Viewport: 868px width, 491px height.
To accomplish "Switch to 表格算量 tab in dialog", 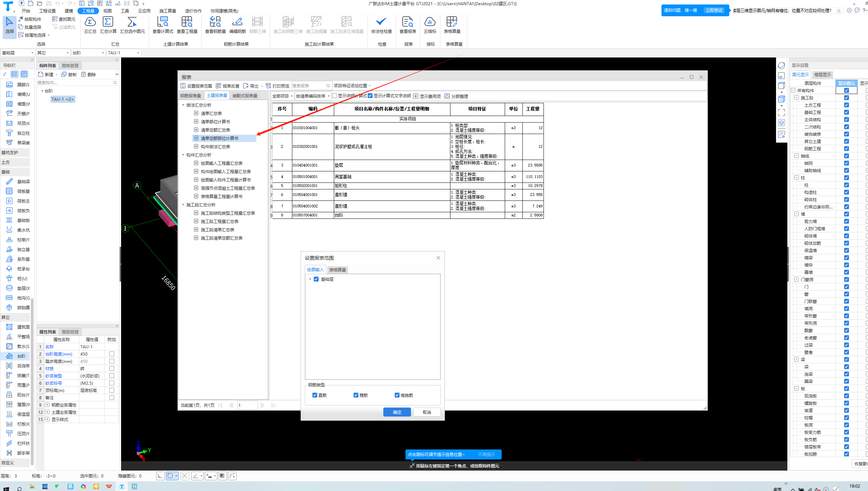I will (337, 270).
